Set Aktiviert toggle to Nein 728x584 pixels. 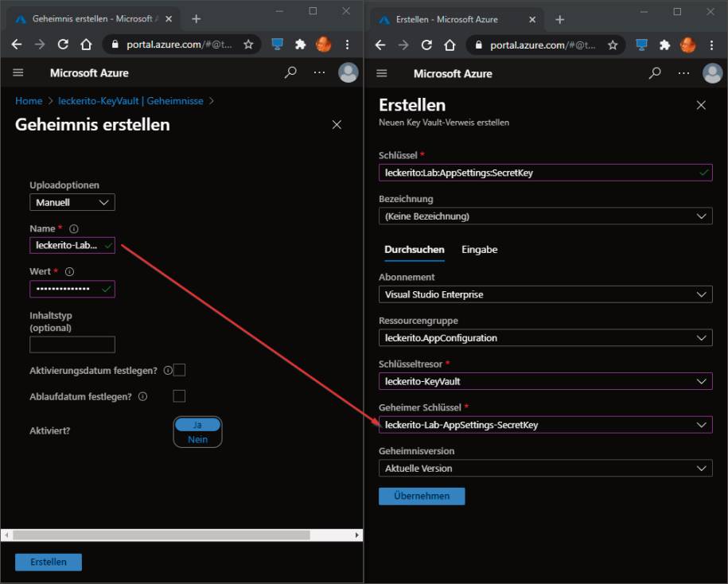(x=198, y=439)
